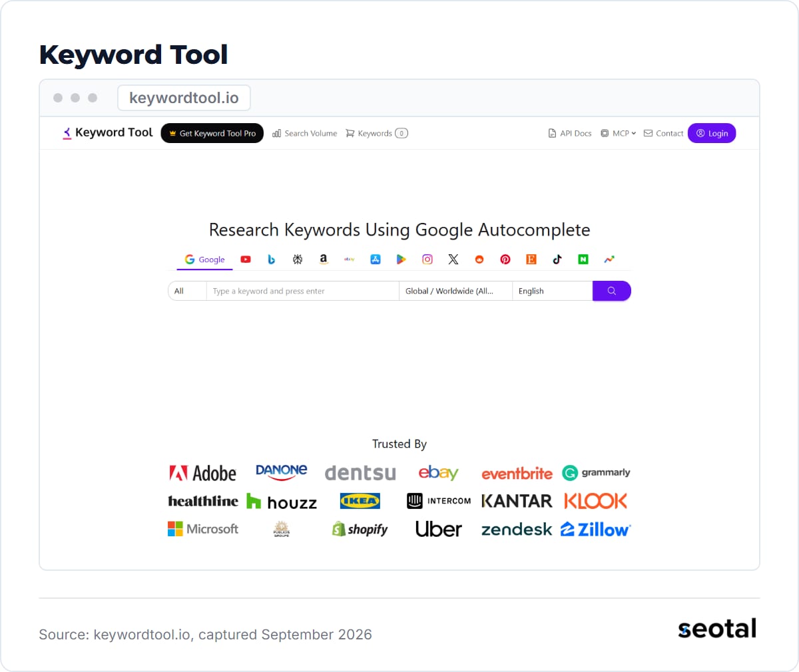Switch to the Naver keyword tab
Image resolution: width=799 pixels, height=672 pixels.
[x=583, y=259]
